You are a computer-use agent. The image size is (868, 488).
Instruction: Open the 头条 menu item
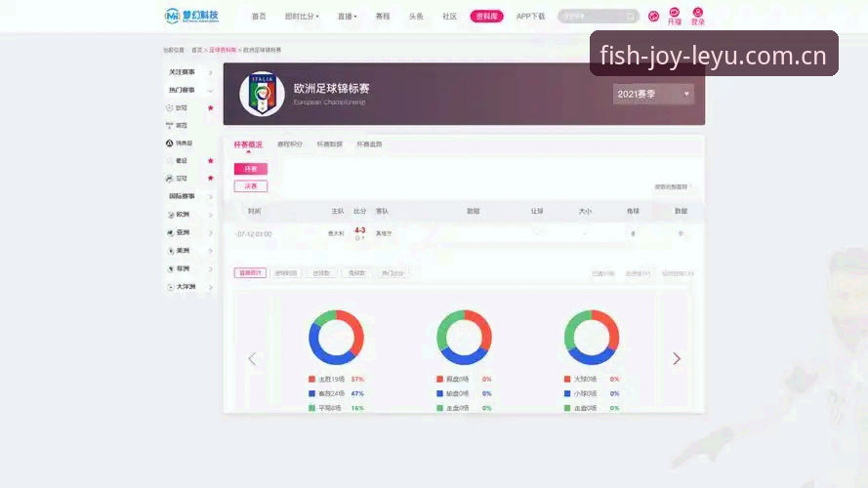[x=416, y=17]
